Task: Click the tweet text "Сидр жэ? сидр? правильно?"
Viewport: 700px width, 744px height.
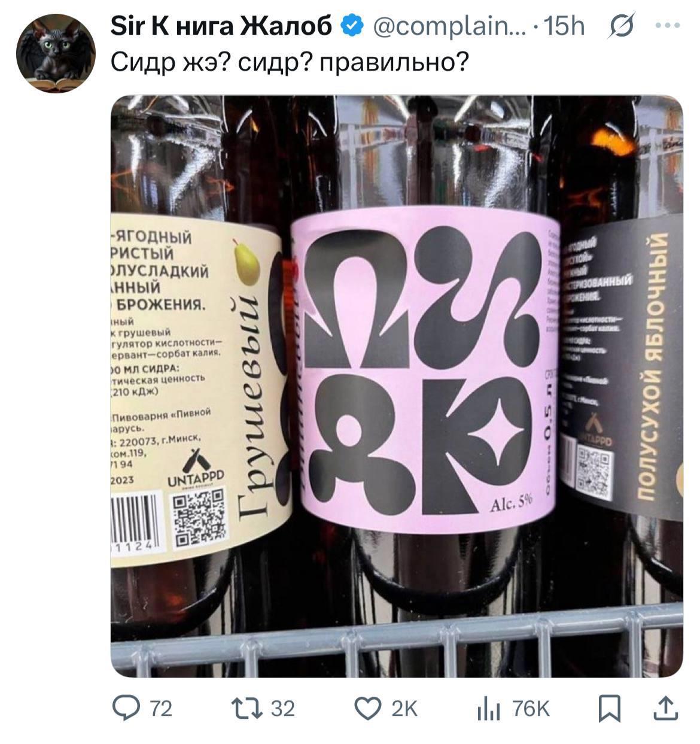Action: [x=290, y=62]
